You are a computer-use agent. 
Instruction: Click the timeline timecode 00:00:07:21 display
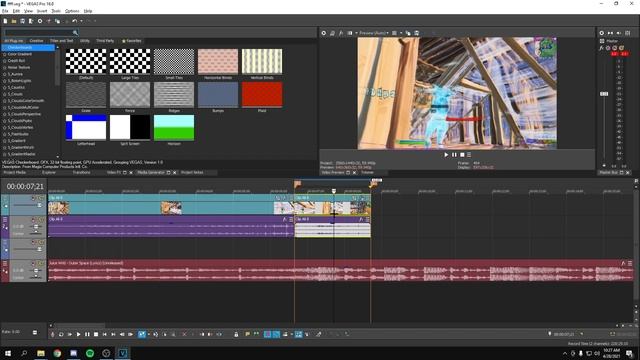click(25, 187)
